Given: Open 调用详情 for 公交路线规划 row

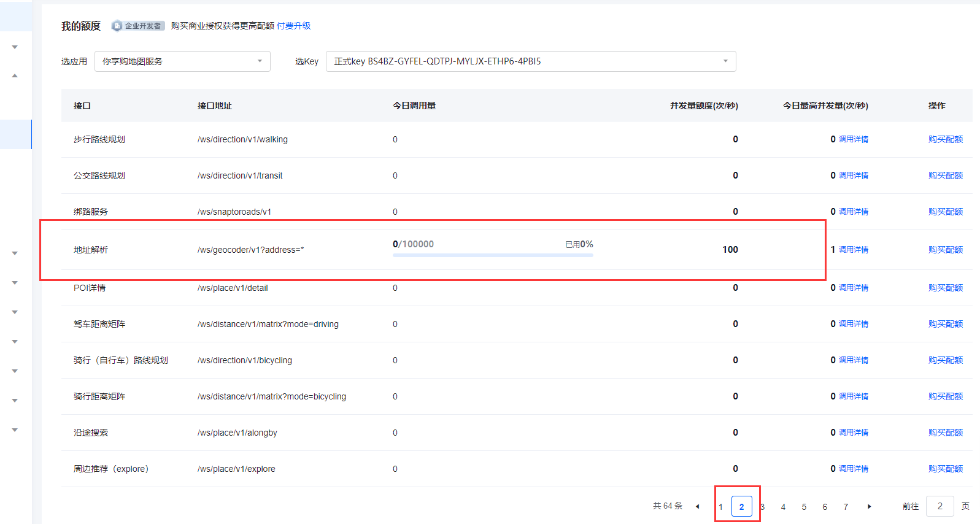Looking at the screenshot, I should (x=853, y=175).
